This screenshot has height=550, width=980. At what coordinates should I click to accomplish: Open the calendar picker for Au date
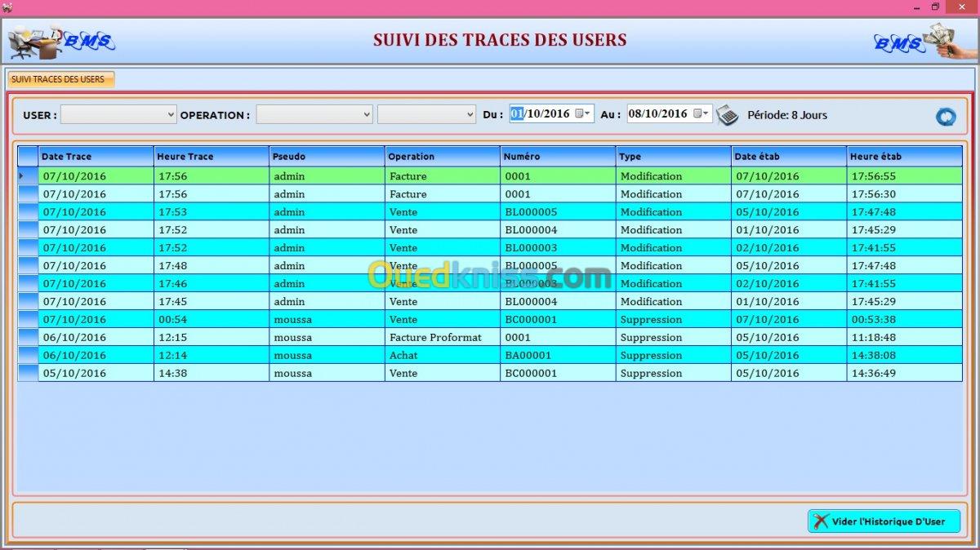(x=701, y=114)
